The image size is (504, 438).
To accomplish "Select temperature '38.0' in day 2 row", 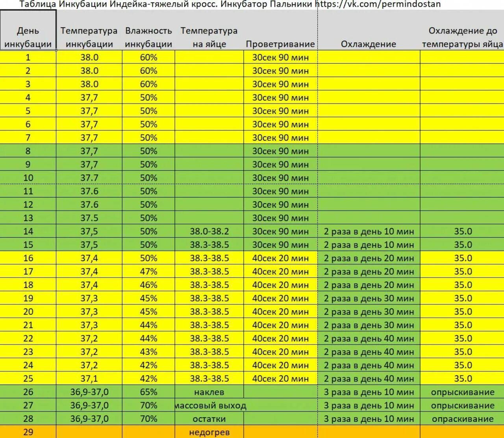I will pos(89,71).
